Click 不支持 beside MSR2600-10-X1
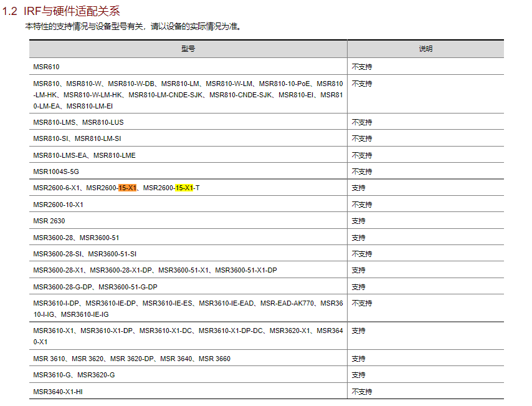Screen dimensions: 532x406 [x=362, y=205]
